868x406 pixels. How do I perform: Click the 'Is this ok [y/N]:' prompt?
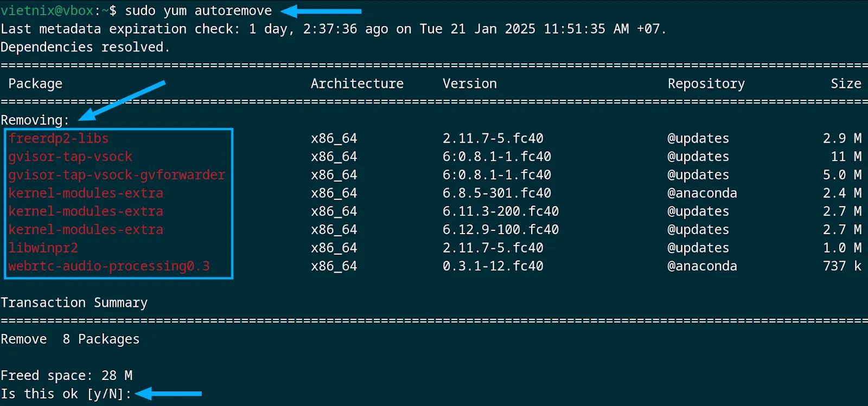coord(66,394)
